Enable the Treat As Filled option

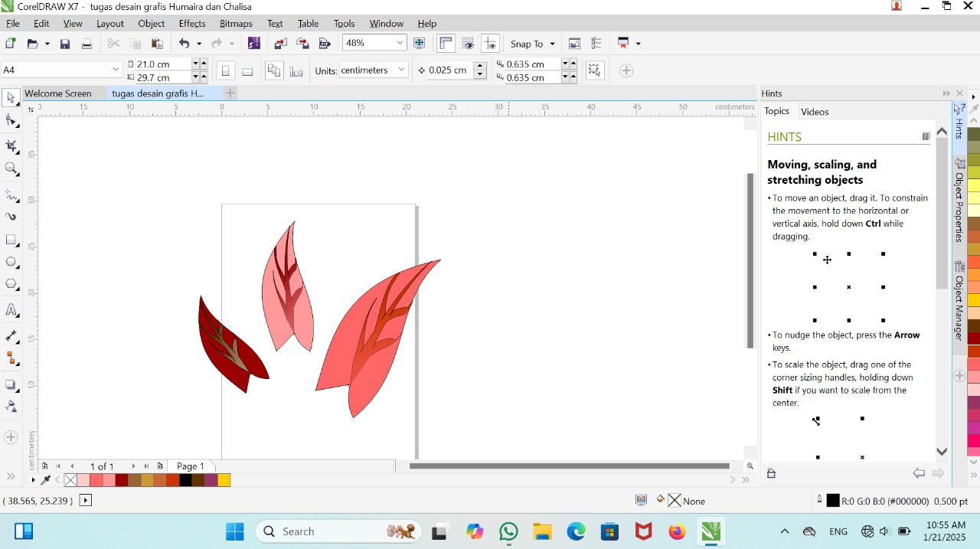pos(595,70)
